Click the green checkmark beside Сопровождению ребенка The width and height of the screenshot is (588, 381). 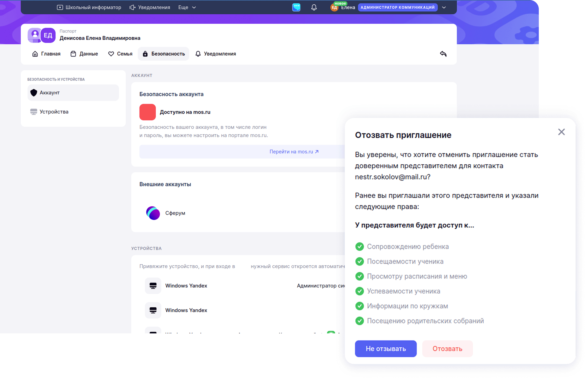[359, 247]
